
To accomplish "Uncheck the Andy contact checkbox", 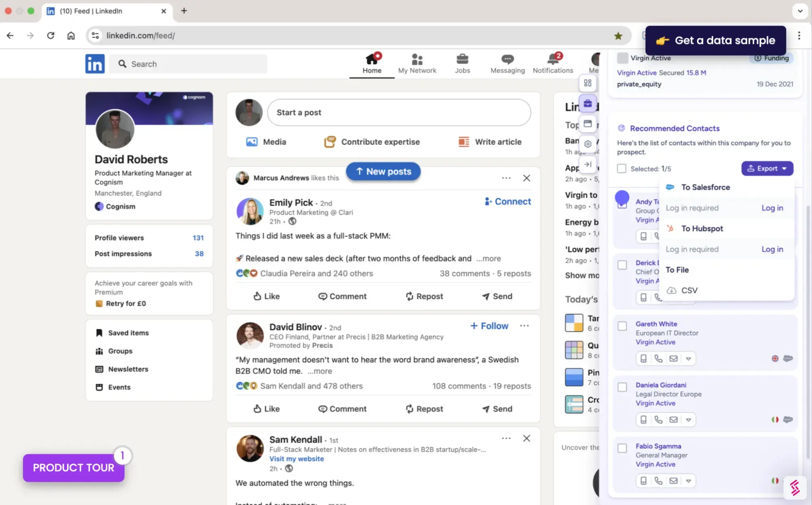I will [x=622, y=205].
